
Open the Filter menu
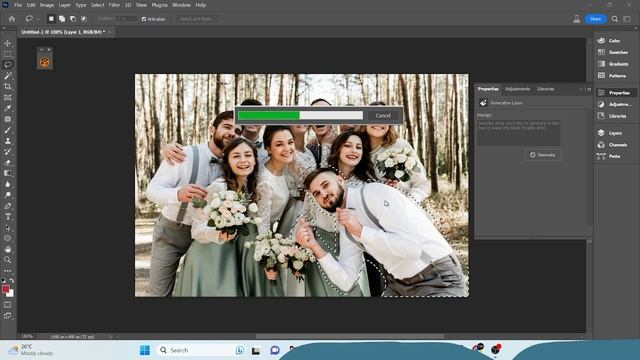click(114, 5)
